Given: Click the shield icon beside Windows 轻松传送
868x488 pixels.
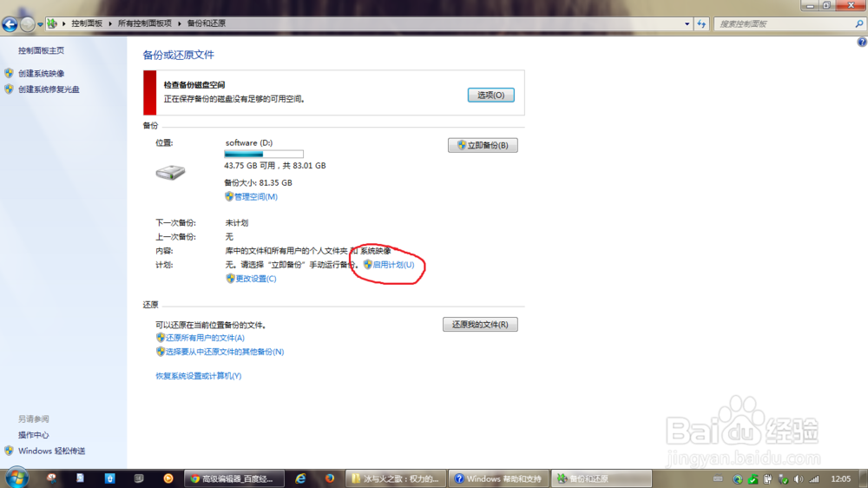Looking at the screenshot, I should [9, 451].
